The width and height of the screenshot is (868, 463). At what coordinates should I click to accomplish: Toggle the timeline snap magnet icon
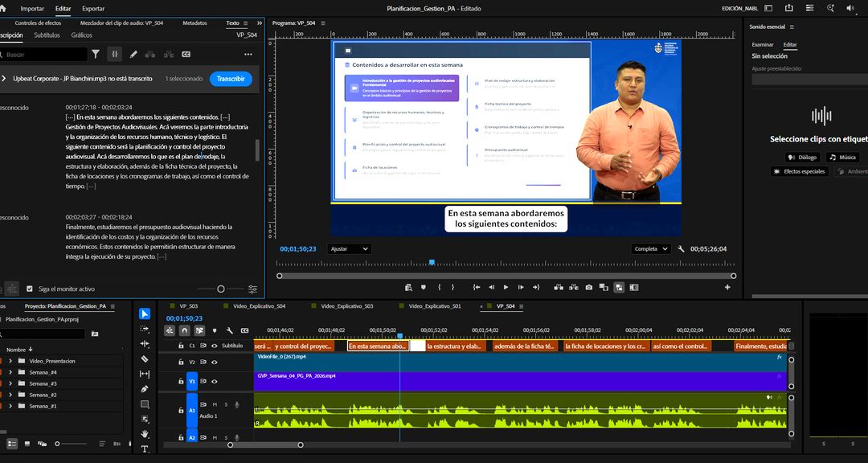click(x=184, y=330)
